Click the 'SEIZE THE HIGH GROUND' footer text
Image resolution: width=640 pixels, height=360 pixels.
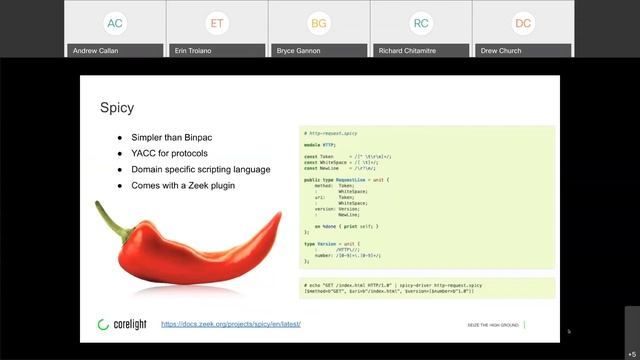pos(493,325)
